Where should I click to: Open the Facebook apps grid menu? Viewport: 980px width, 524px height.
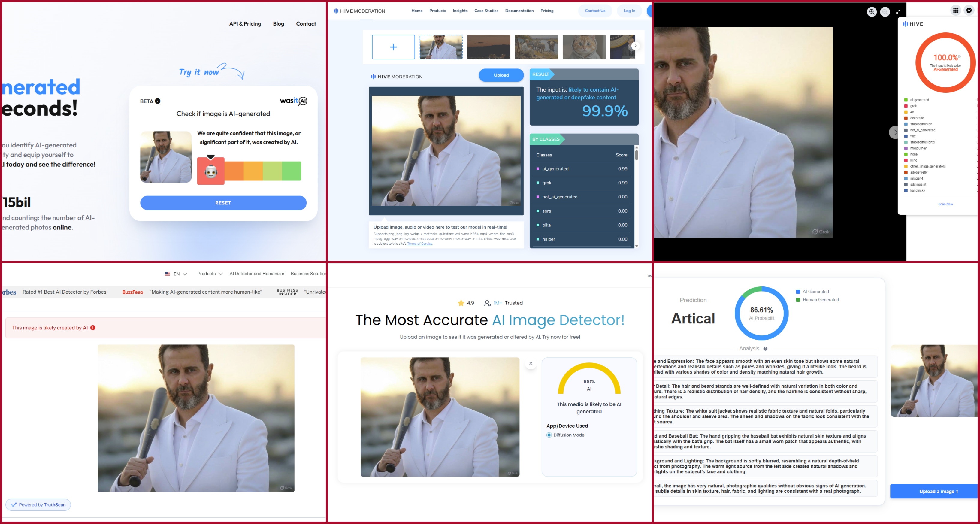pyautogui.click(x=956, y=10)
